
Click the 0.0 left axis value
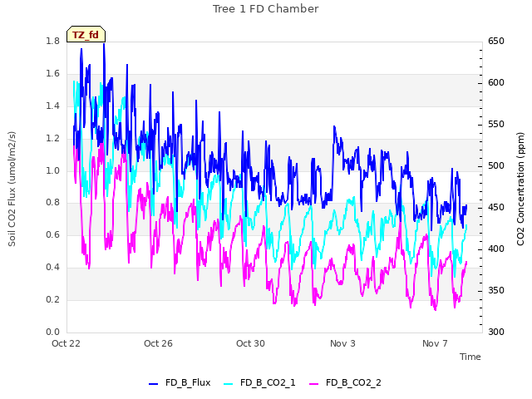(x=52, y=332)
